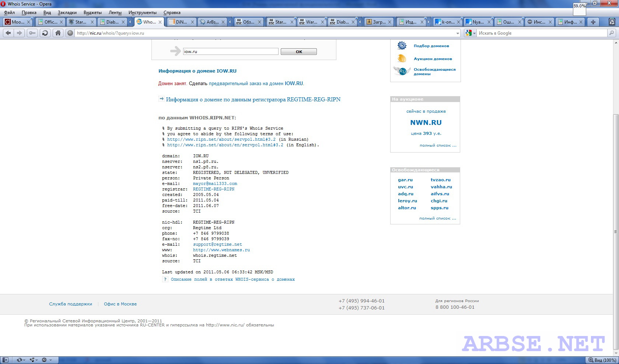The image size is (619, 364).
Task: Open the Закладки menu
Action: pyautogui.click(x=67, y=13)
